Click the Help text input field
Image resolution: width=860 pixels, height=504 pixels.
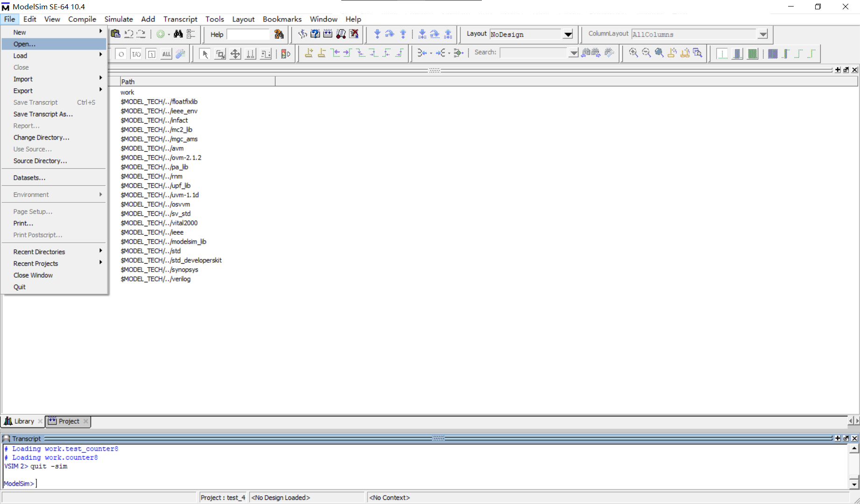(248, 34)
